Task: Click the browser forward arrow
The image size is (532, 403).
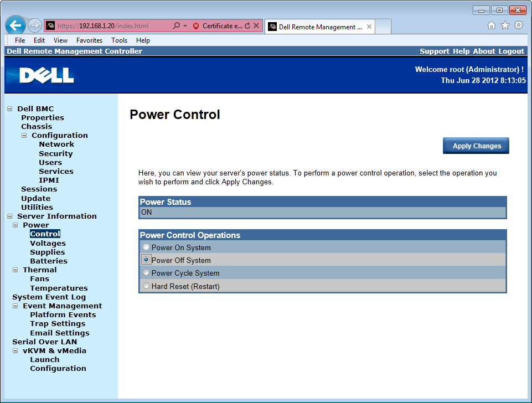Action: pos(34,25)
